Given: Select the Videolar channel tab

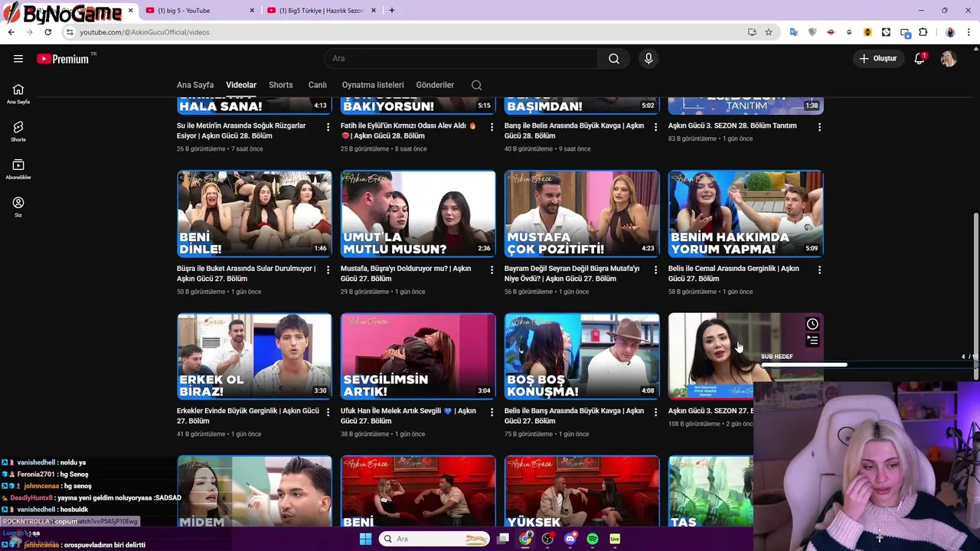Looking at the screenshot, I should point(241,85).
